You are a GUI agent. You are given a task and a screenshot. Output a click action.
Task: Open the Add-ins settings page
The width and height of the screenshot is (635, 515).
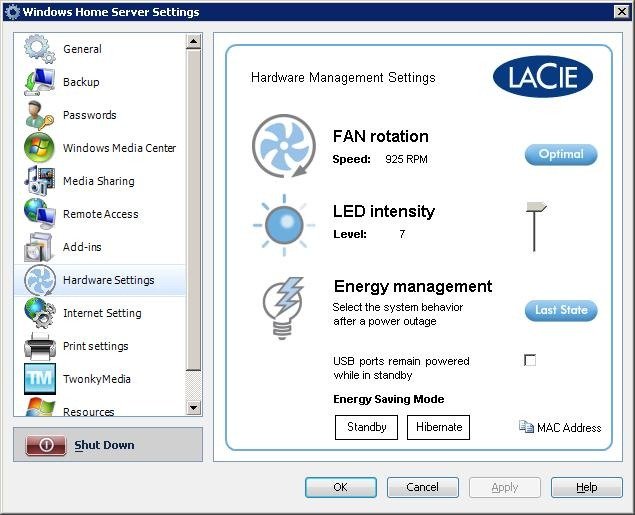[x=82, y=247]
